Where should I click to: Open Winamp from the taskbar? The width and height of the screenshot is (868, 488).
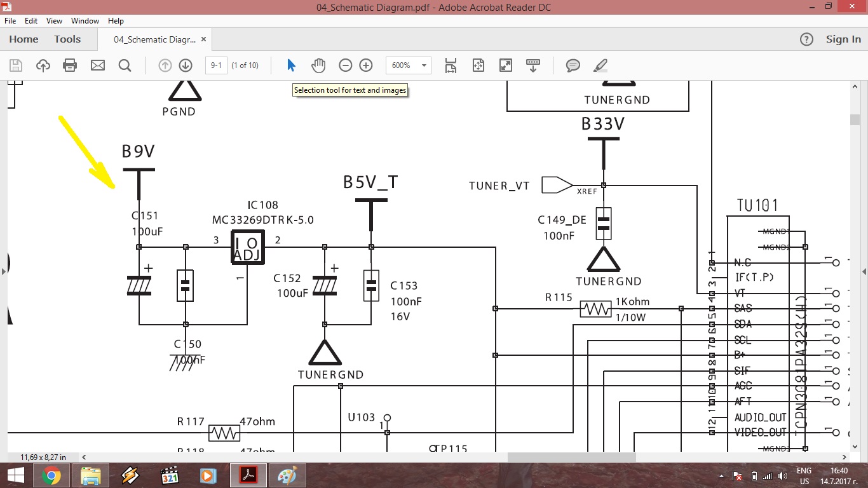coord(130,475)
